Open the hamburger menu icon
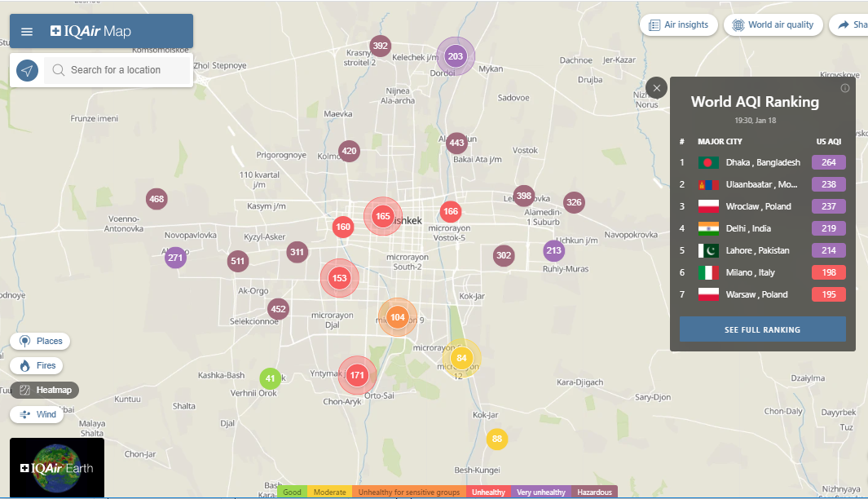 (x=27, y=32)
